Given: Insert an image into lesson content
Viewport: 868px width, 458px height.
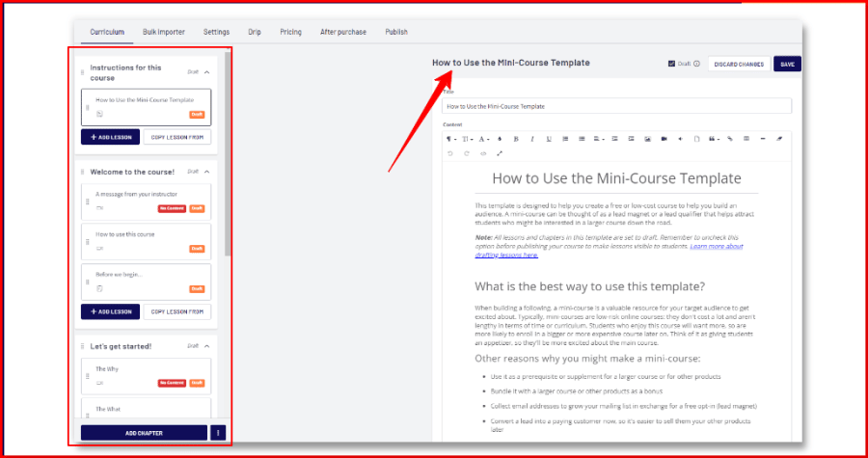Looking at the screenshot, I should (x=647, y=139).
